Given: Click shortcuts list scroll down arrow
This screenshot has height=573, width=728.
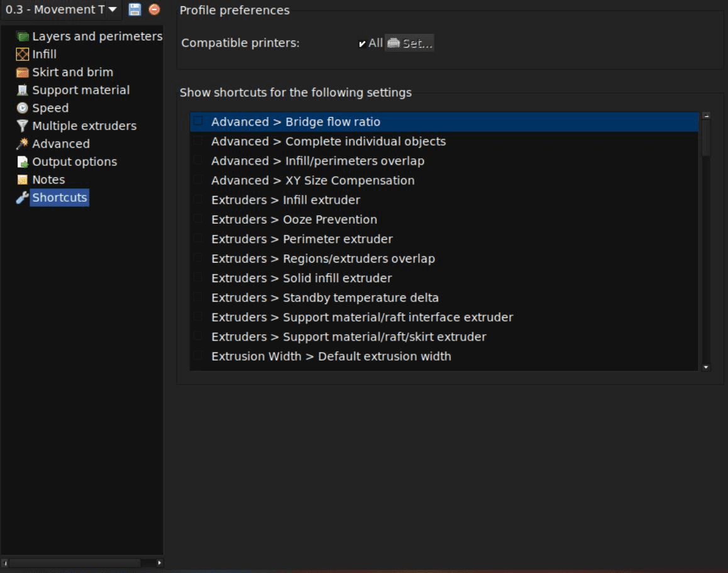Looking at the screenshot, I should [706, 367].
